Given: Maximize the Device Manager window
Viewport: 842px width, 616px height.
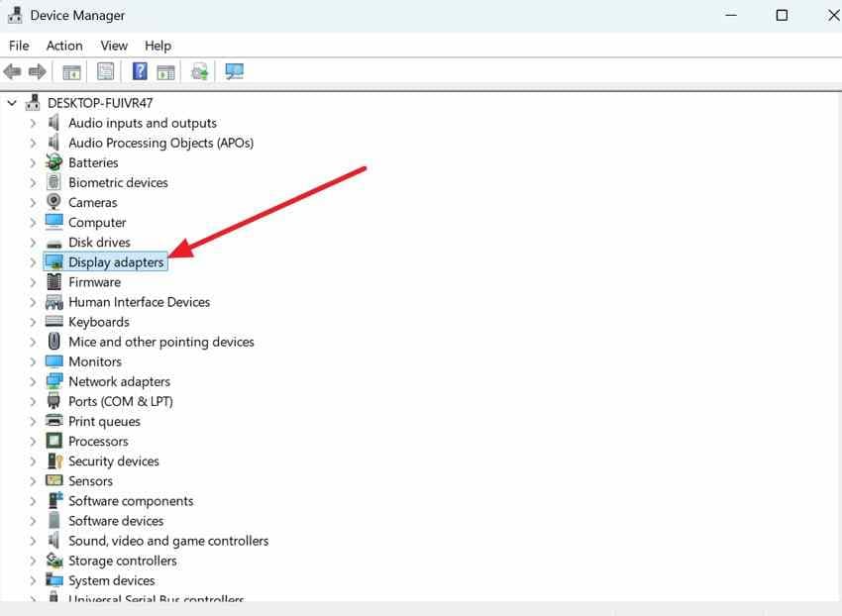Looking at the screenshot, I should (x=782, y=15).
